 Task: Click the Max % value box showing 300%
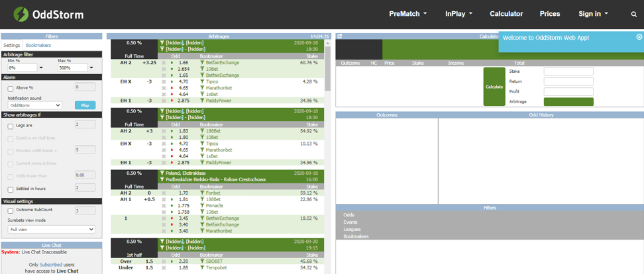[73, 68]
